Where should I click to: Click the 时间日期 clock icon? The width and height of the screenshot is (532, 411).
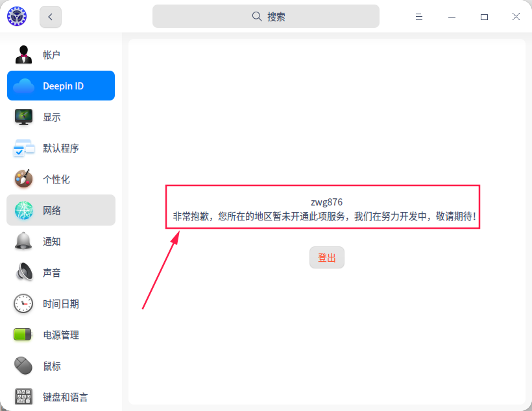pos(23,303)
